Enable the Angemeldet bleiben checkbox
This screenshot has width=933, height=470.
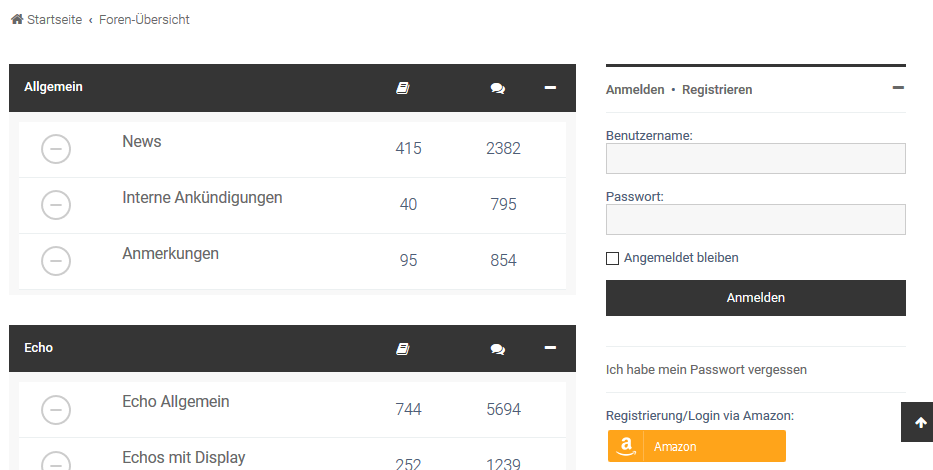click(x=613, y=258)
